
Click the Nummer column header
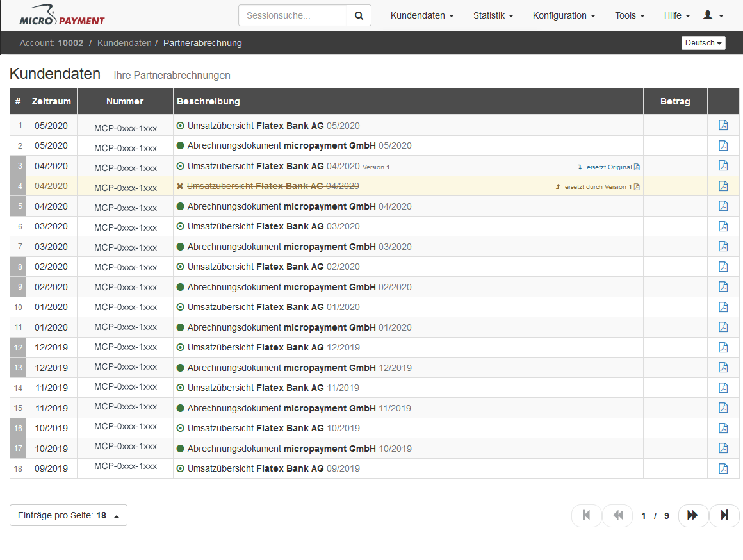click(x=125, y=101)
